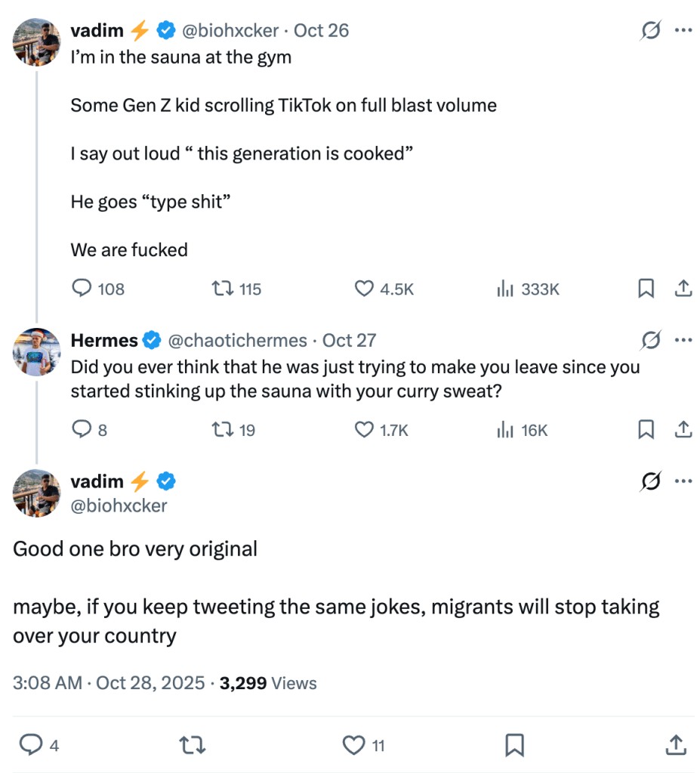
Task: Like the tweet with 4.5K likes
Action: point(365,289)
